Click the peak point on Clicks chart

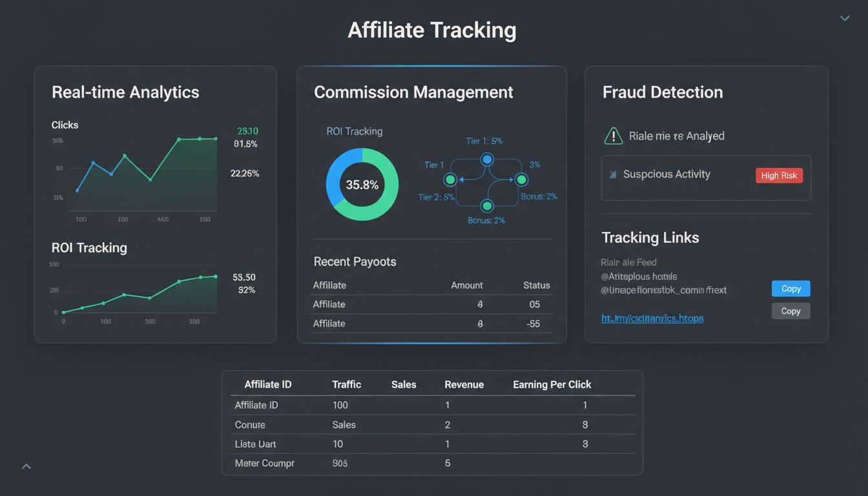pyautogui.click(x=180, y=138)
